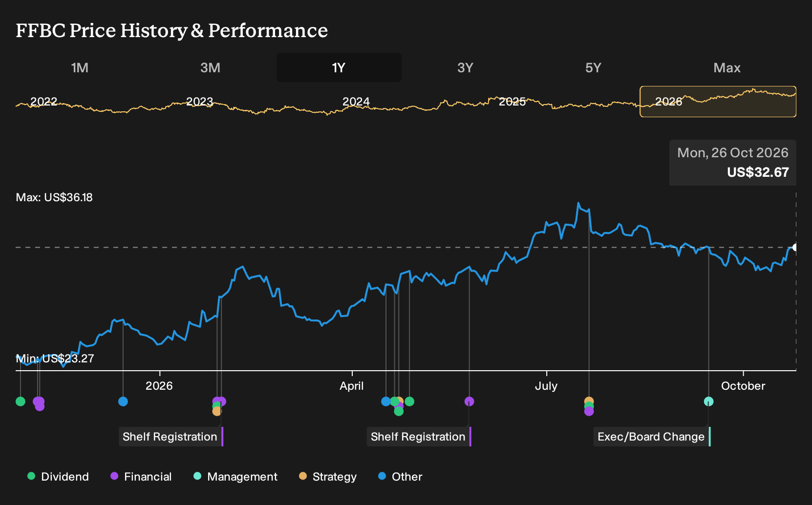Click the 2024 label on the overview timeline
The image size is (812, 505).
[x=356, y=102]
